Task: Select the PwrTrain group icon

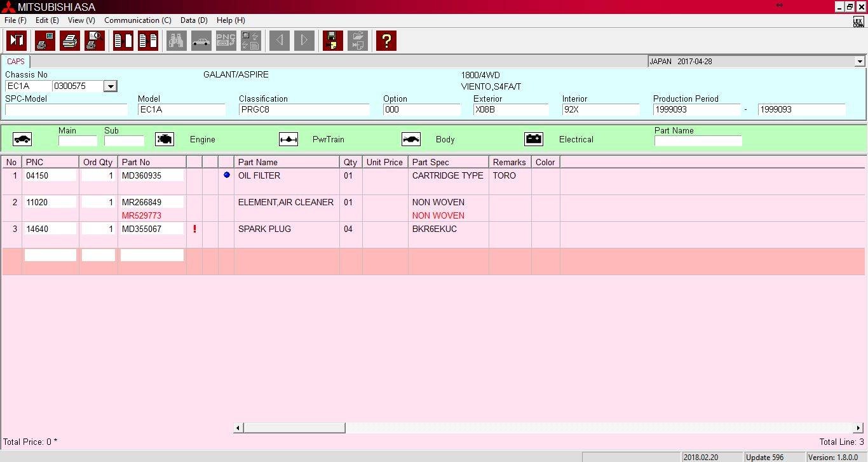Action: pyautogui.click(x=288, y=139)
